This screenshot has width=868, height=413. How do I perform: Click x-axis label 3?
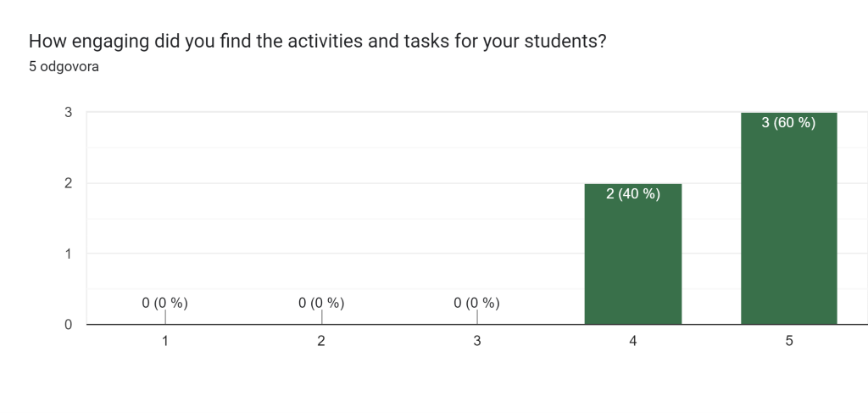coord(477,341)
